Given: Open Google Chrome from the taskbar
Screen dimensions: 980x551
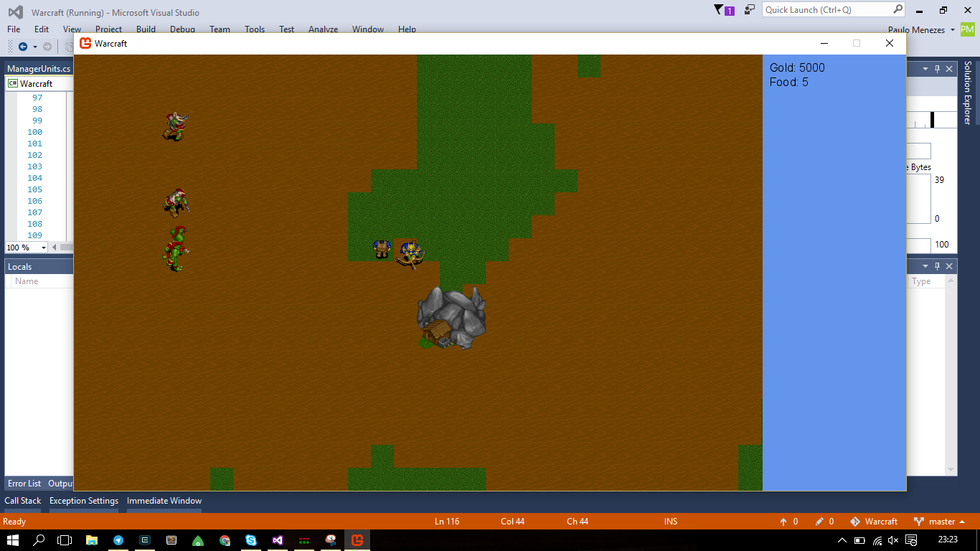Looking at the screenshot, I should (x=225, y=540).
